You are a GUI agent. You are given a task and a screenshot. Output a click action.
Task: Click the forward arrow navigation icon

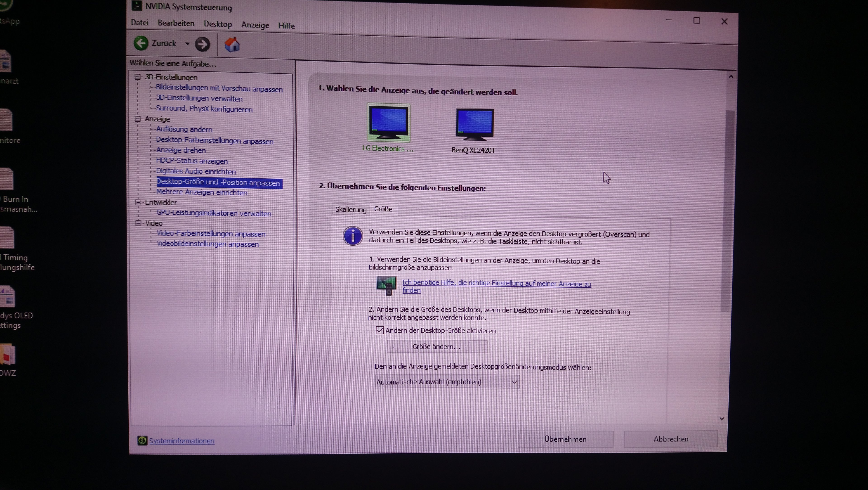tap(202, 44)
